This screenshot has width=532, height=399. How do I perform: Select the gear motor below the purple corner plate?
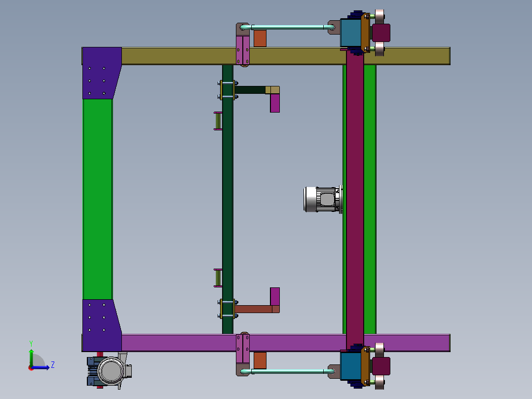click(109, 370)
